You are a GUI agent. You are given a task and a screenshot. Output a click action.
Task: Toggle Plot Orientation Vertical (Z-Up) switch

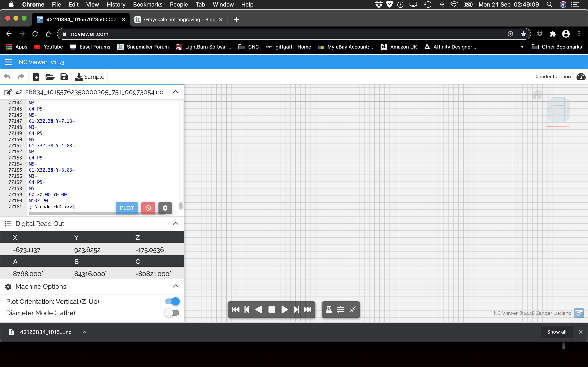point(172,302)
